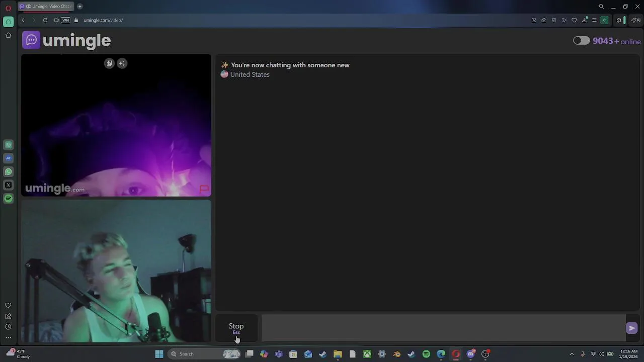Open the sidebar three-dot setup menu

(8, 337)
